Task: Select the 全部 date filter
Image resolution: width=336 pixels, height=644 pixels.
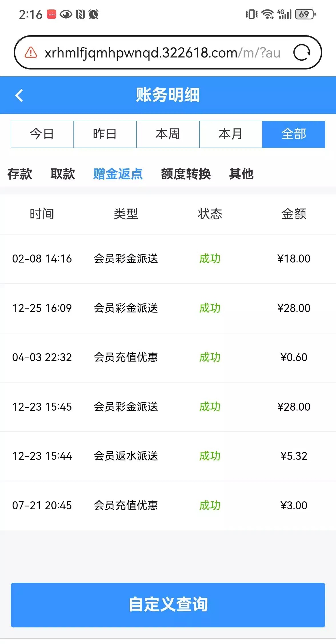Action: [x=293, y=134]
